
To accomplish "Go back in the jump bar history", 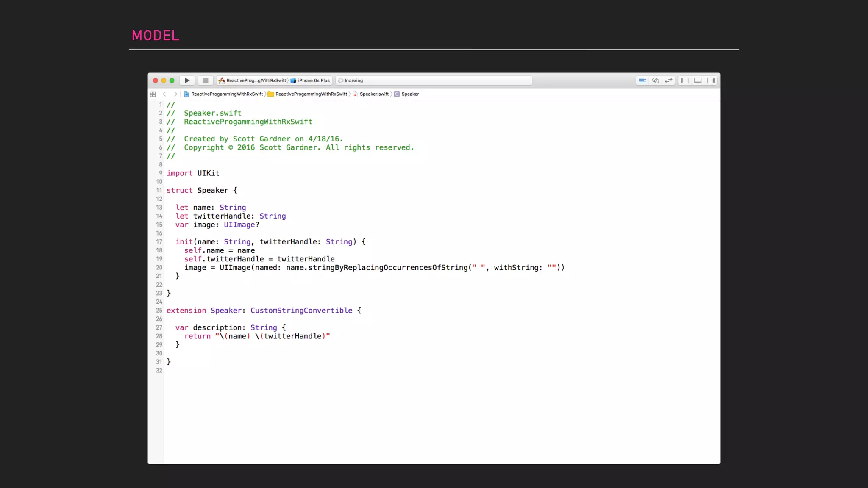I will tap(164, 94).
